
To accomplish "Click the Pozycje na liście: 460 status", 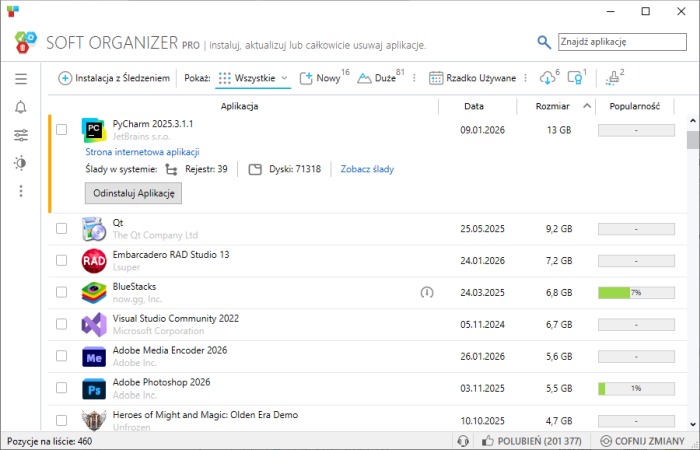I will pos(49,442).
